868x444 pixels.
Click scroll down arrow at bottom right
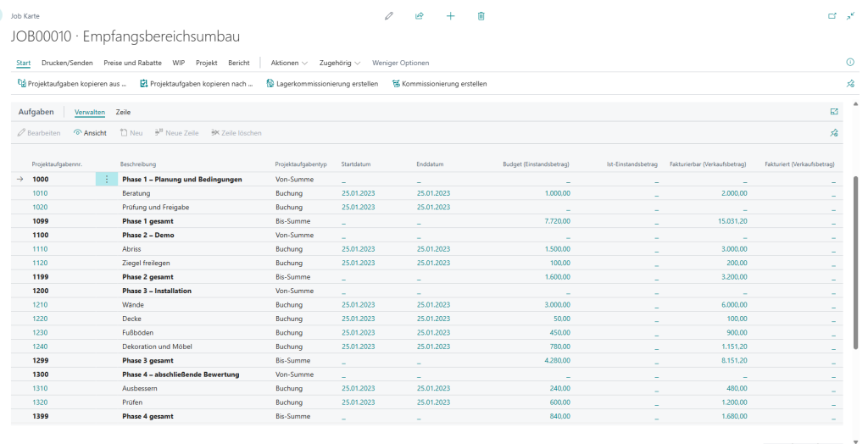click(x=856, y=441)
